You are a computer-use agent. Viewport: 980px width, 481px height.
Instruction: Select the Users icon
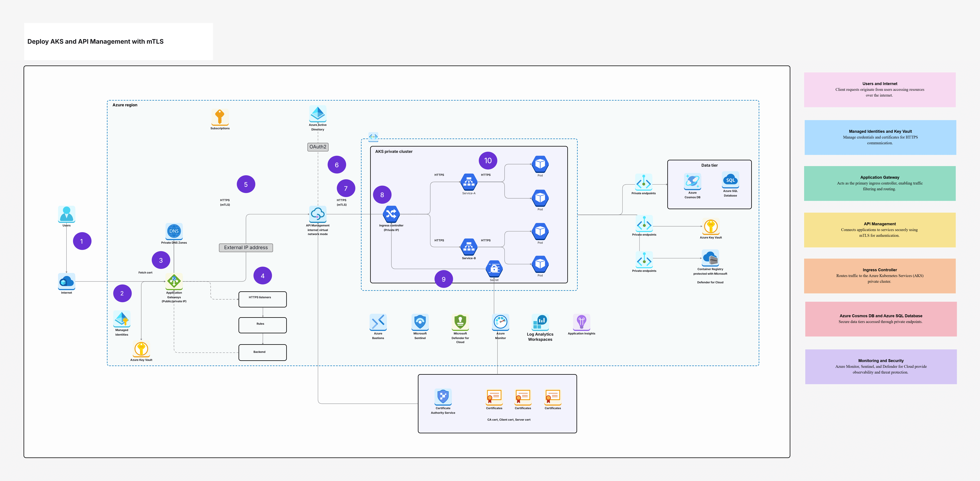[x=67, y=214]
